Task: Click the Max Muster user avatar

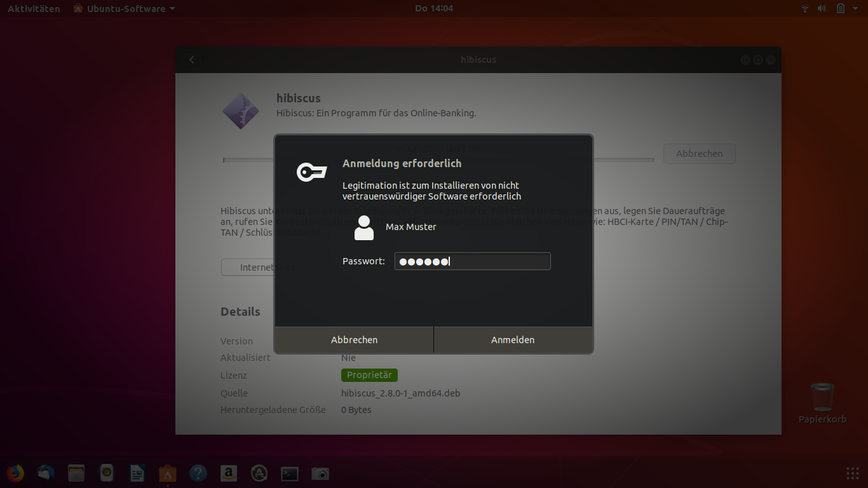Action: coord(364,227)
